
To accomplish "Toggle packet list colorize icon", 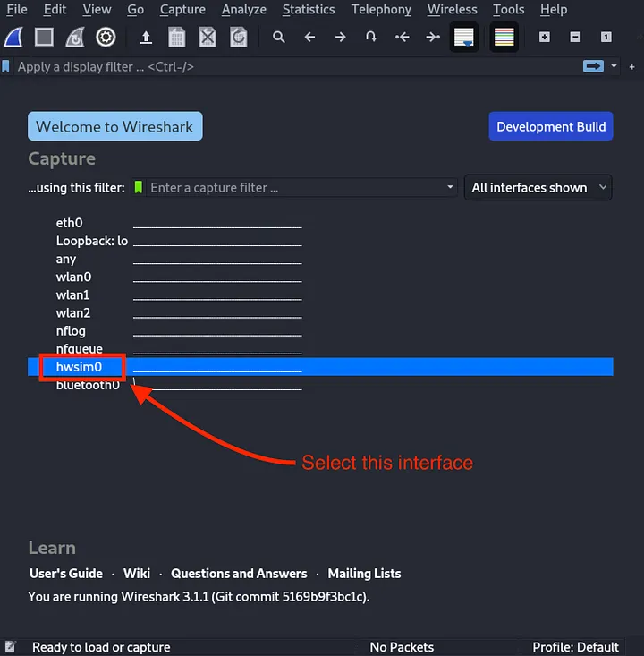I will (x=504, y=38).
